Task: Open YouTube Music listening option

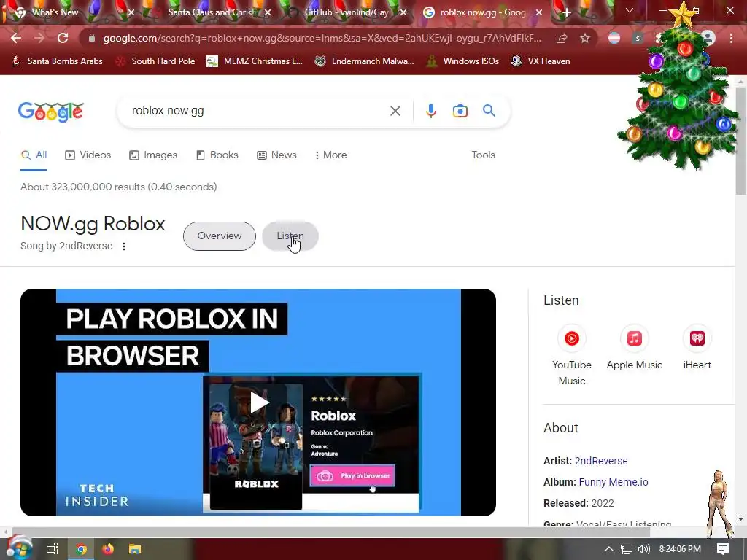Action: tap(572, 356)
